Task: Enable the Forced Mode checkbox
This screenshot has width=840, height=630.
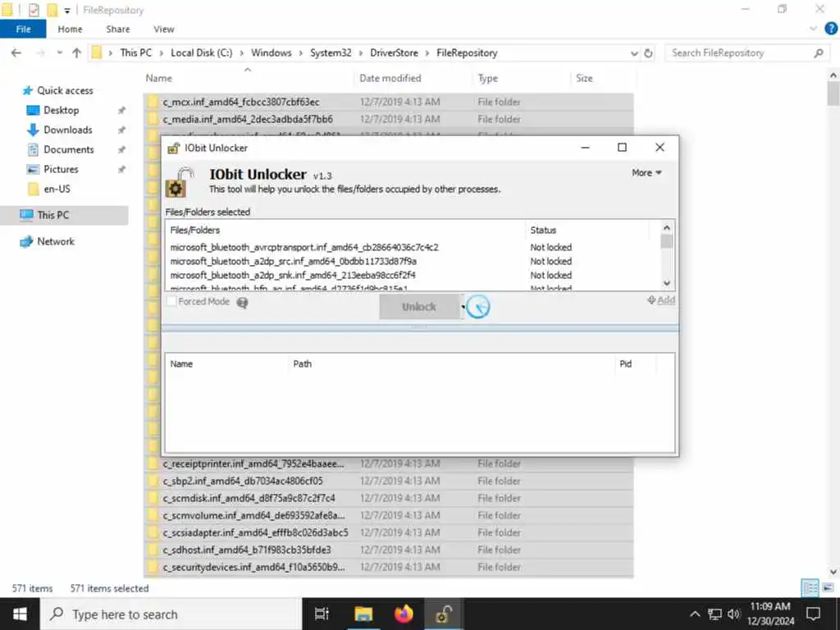Action: click(171, 302)
